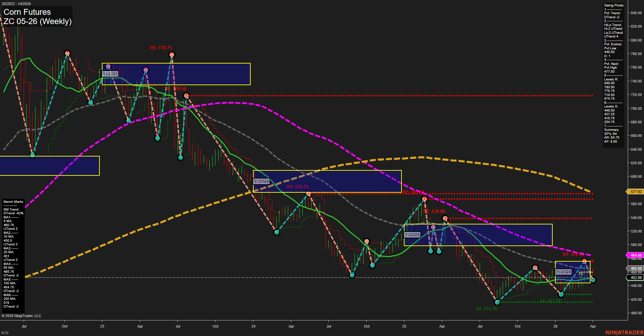644x336 pixels.
Task: Toggle the Y:2025 year label box
Action: [x=412, y=234]
